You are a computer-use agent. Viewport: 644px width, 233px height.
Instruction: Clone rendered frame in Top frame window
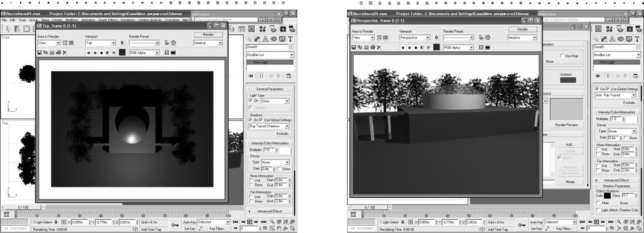(x=52, y=53)
